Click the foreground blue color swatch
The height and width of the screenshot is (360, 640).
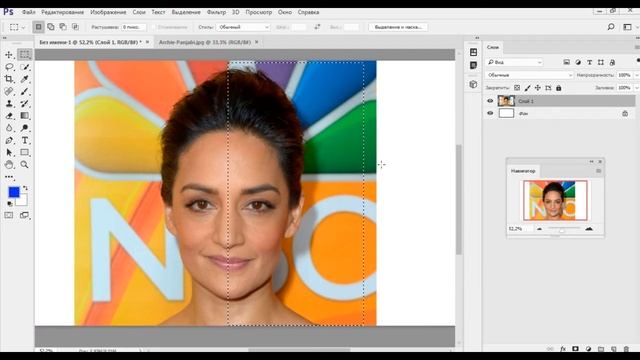tap(14, 192)
